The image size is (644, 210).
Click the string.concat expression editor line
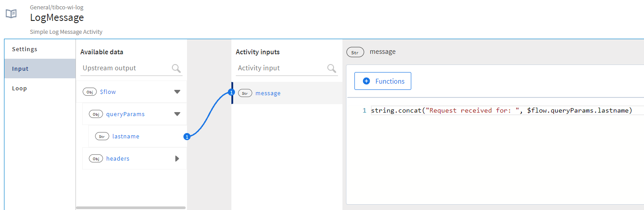[501, 110]
